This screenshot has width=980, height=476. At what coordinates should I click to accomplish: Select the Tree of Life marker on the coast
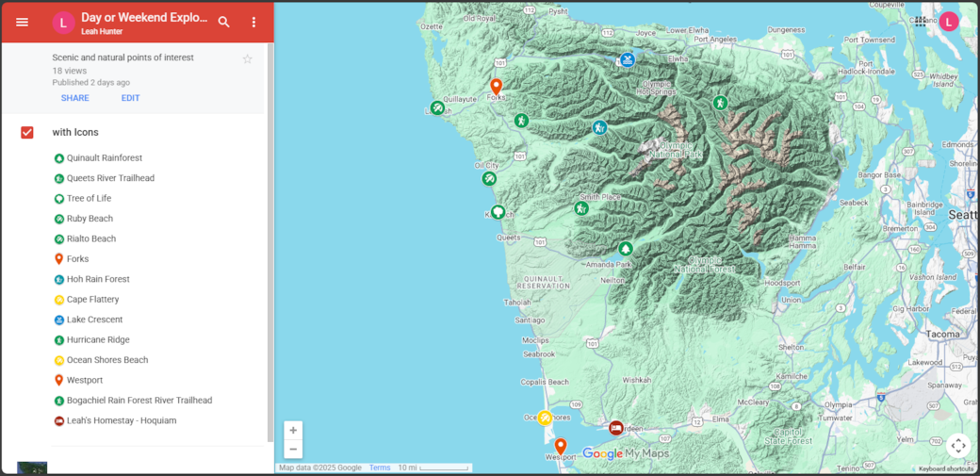[498, 212]
